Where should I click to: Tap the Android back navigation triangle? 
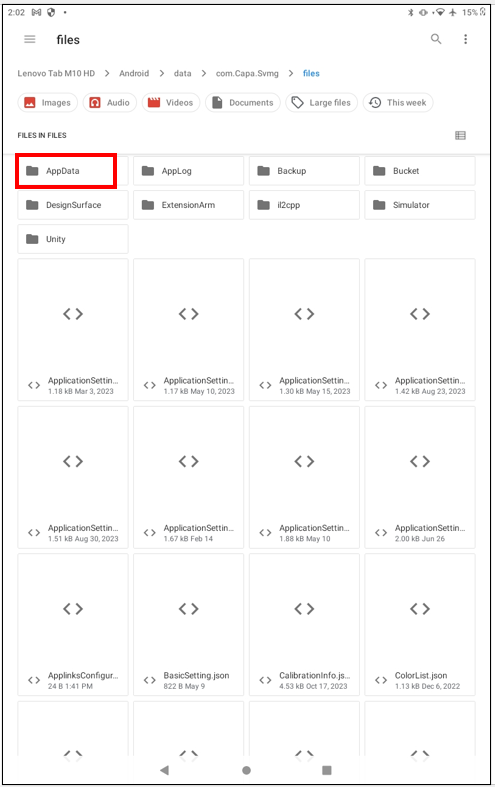(x=164, y=770)
